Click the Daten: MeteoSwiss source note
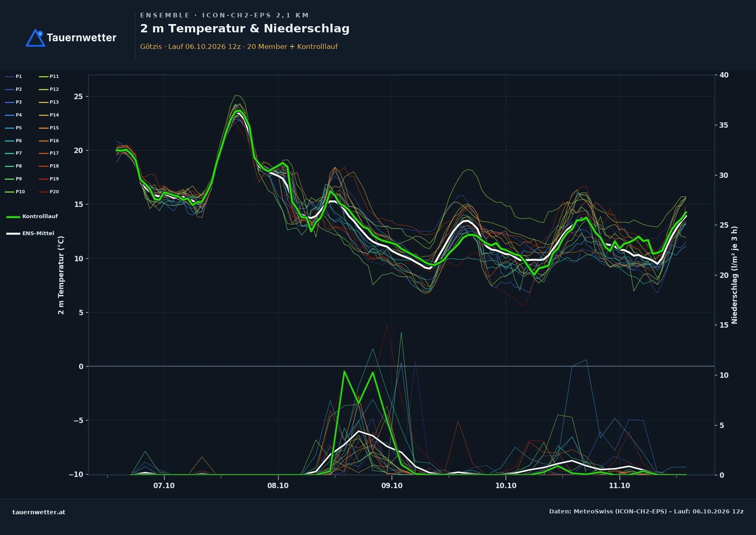The width and height of the screenshot is (756, 535). tap(646, 511)
